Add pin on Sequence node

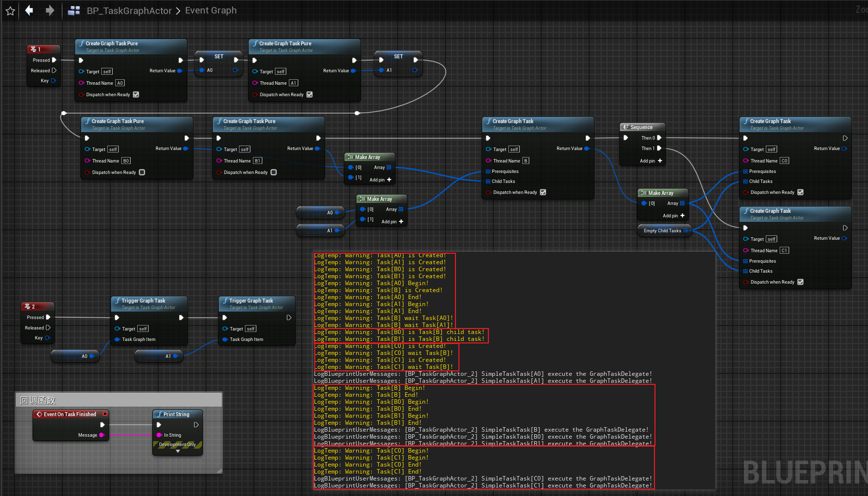[651, 161]
